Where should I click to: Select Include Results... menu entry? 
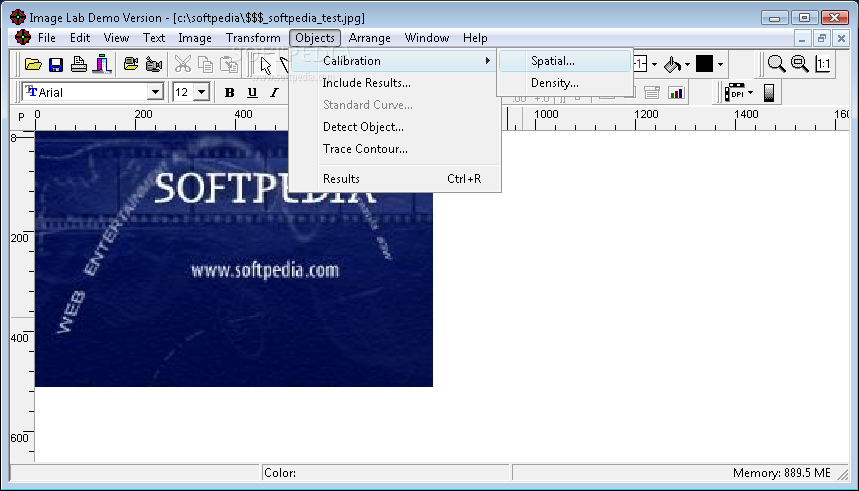click(x=394, y=83)
